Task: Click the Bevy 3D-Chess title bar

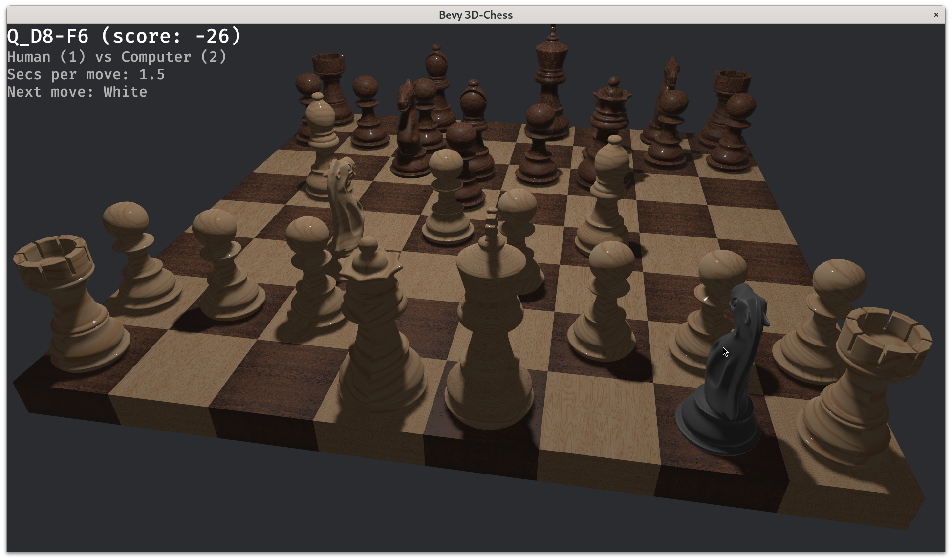Action: pyautogui.click(x=475, y=15)
